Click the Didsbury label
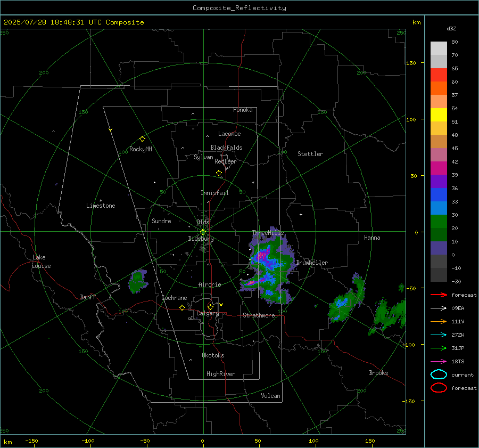 pos(201,239)
